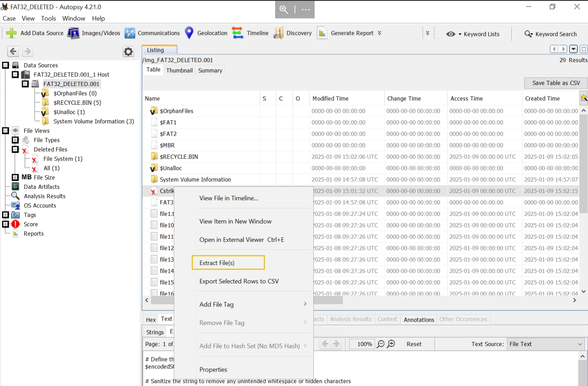Go forward with the right arrow button
Viewport: 588px width, 386px height.
pos(27,51)
